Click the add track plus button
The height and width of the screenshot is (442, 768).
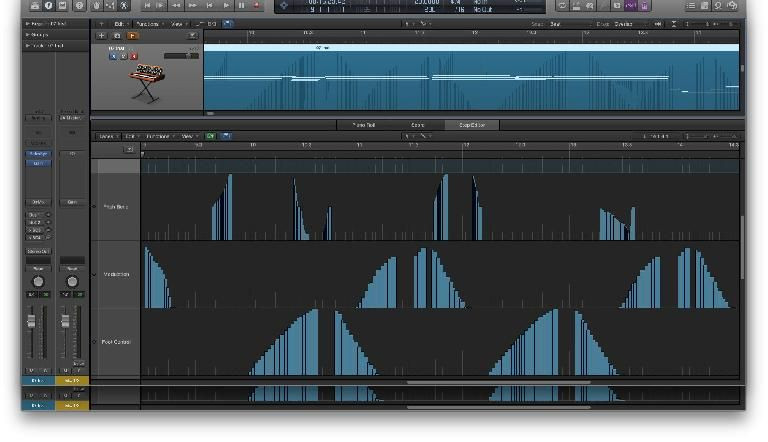point(102,36)
